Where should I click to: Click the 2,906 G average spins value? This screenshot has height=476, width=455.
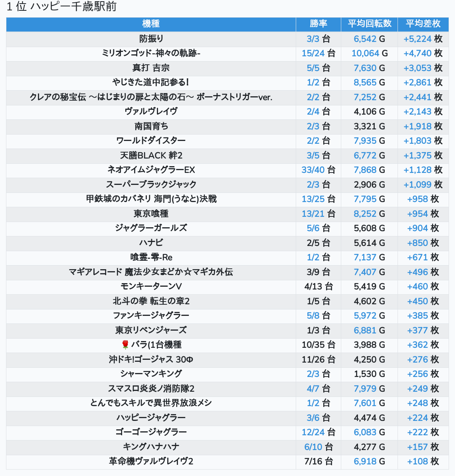coord(370,184)
